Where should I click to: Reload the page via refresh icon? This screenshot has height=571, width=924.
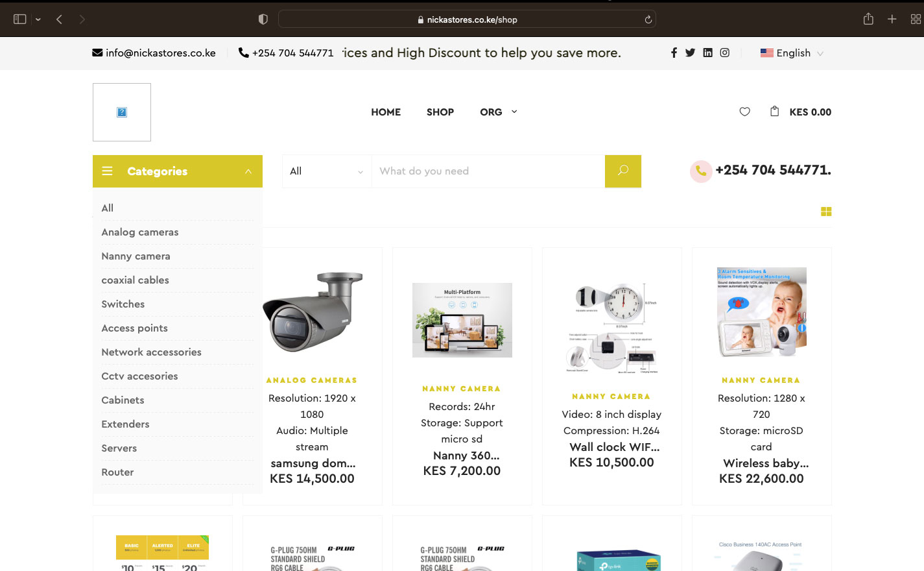[x=648, y=19]
